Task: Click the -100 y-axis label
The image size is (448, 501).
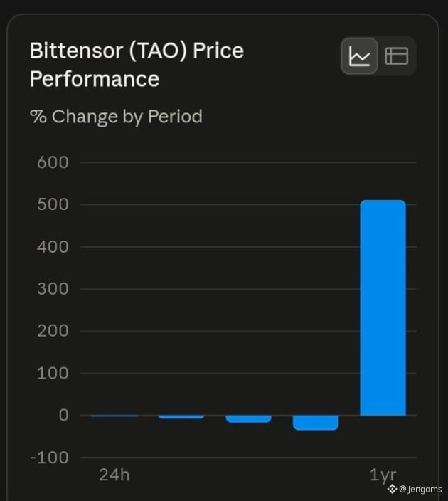Action: point(50,458)
